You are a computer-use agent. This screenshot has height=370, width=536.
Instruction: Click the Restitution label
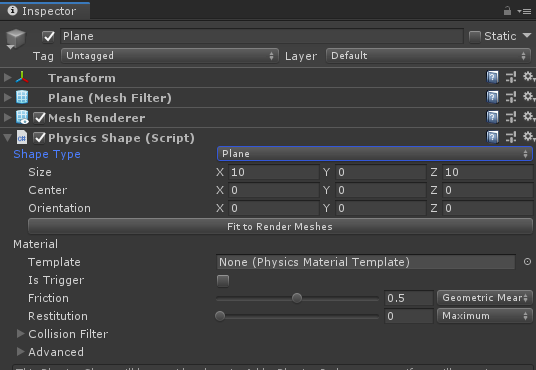[x=58, y=316]
